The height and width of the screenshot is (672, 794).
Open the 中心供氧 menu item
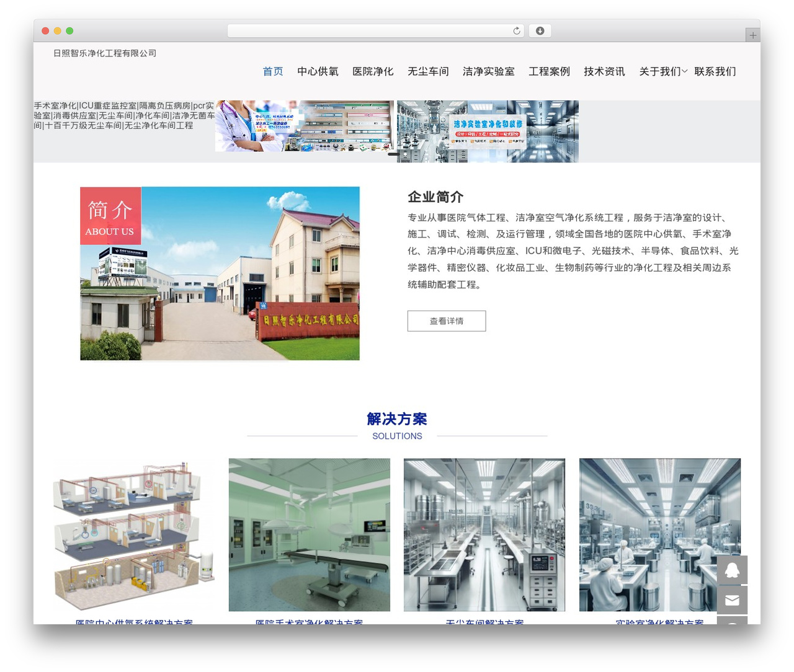318,71
